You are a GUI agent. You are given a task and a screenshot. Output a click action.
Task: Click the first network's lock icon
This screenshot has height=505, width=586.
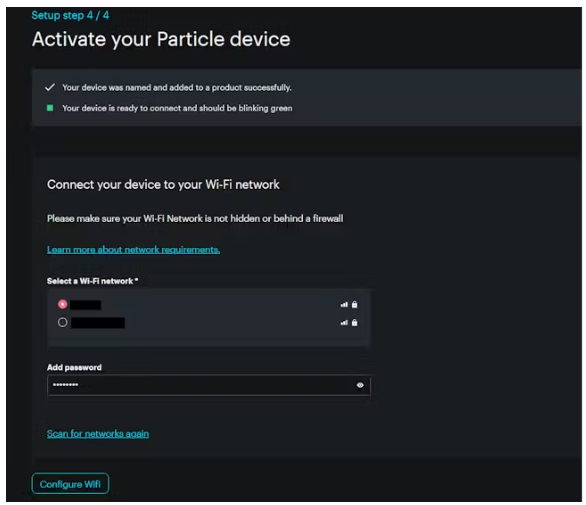(x=354, y=304)
